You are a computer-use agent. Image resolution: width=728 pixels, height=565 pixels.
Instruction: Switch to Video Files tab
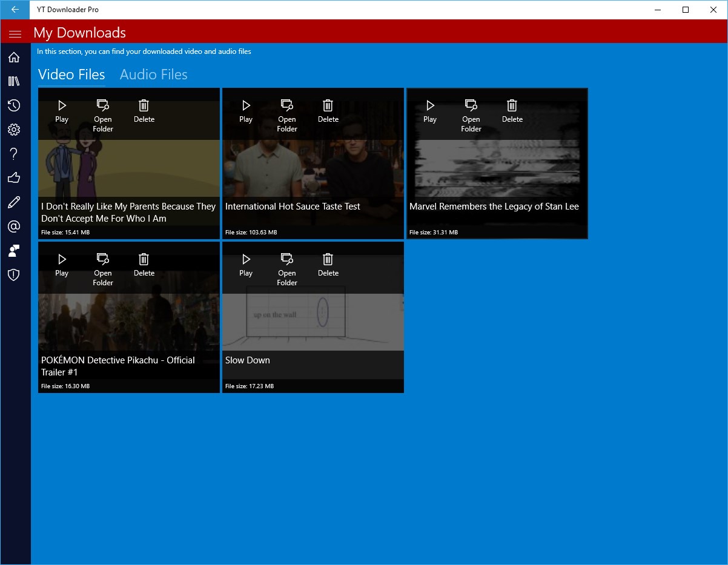coord(71,74)
